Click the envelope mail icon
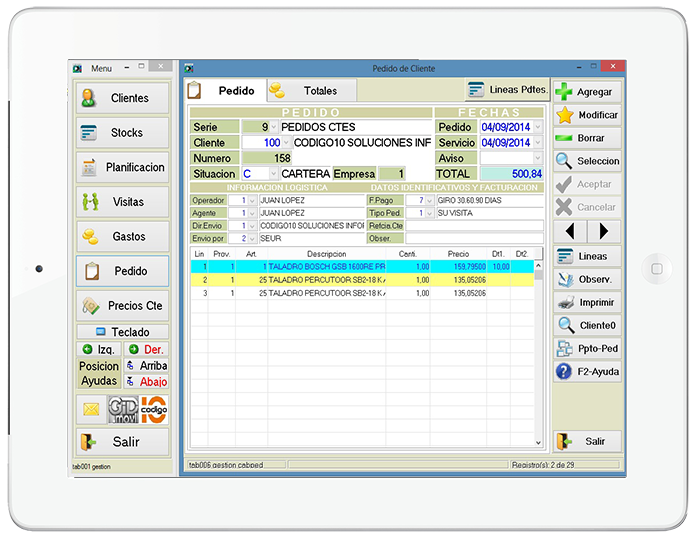700x548 pixels. point(91,409)
